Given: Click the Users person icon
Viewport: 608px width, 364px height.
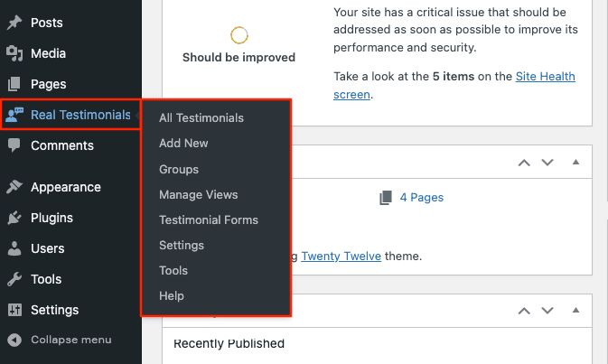Looking at the screenshot, I should (14, 248).
